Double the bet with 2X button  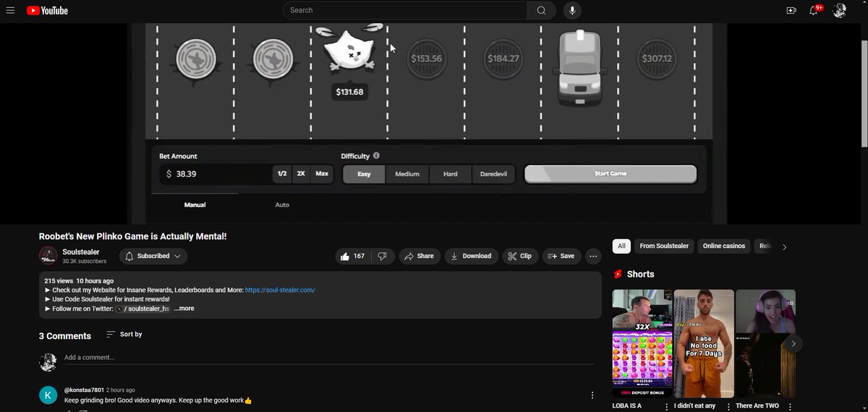(x=301, y=173)
